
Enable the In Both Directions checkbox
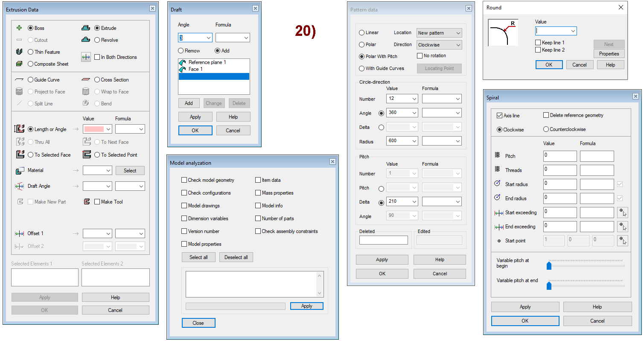[97, 57]
